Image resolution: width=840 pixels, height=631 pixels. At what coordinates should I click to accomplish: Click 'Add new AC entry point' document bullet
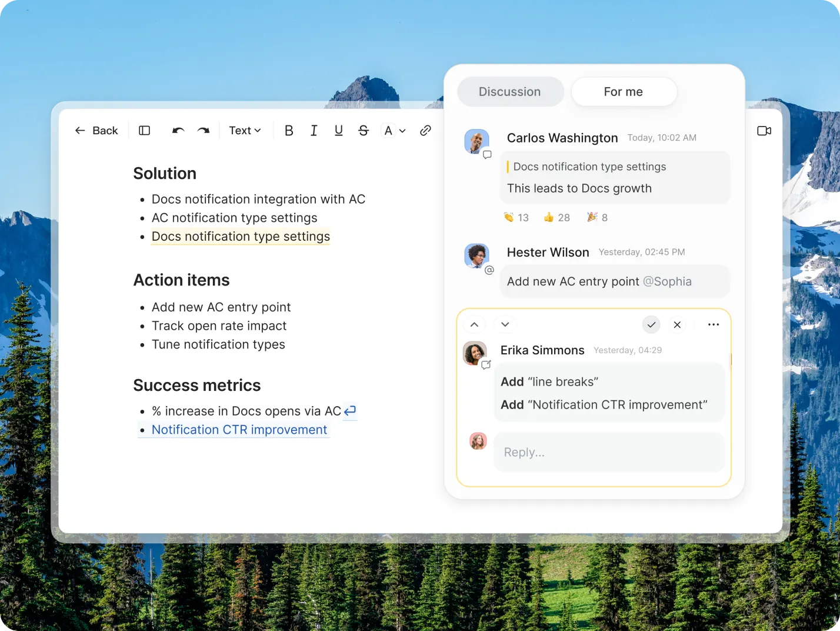[x=221, y=307]
